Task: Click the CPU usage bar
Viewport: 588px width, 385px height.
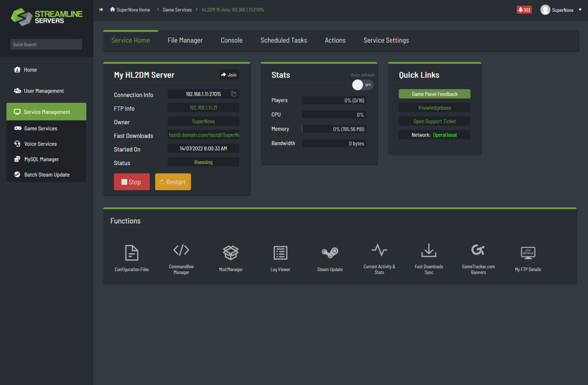Action: tap(334, 115)
